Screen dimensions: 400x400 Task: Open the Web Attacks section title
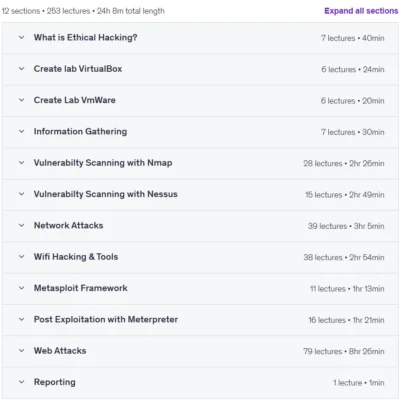pos(60,351)
